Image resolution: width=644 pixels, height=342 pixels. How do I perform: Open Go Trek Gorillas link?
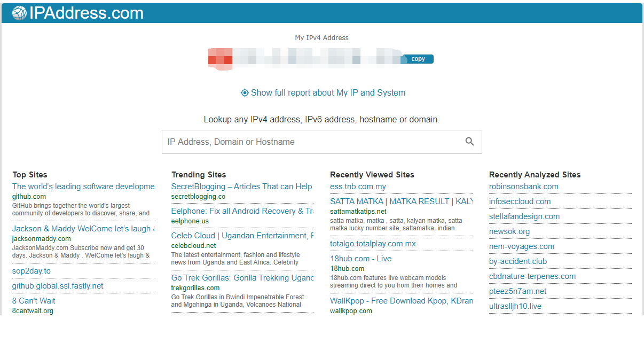[x=242, y=278]
